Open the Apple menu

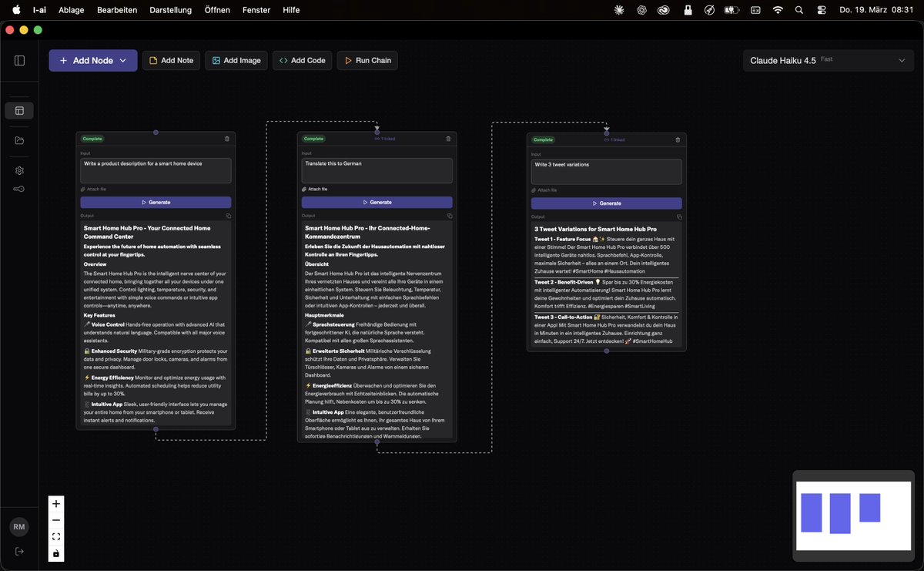[16, 10]
